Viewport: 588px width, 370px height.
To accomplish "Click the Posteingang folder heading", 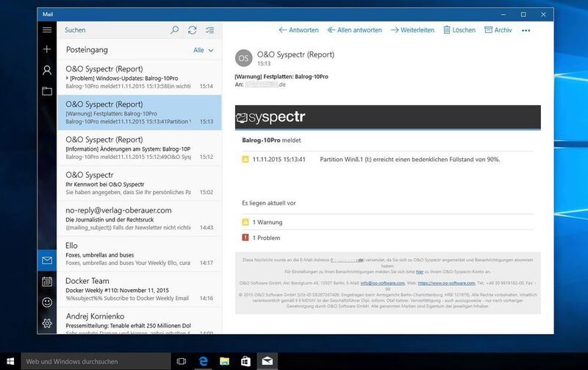I will [x=87, y=50].
